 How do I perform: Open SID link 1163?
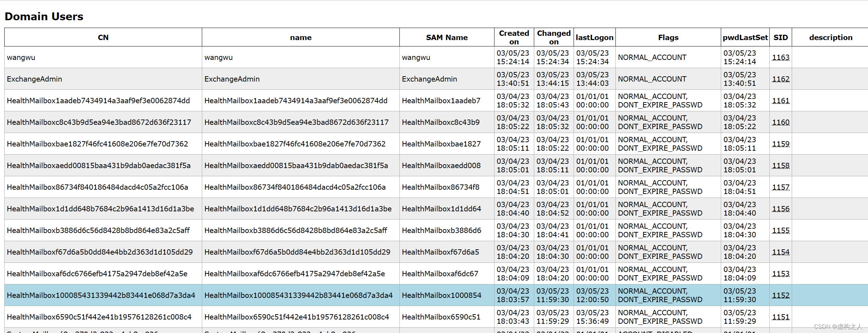tap(781, 57)
